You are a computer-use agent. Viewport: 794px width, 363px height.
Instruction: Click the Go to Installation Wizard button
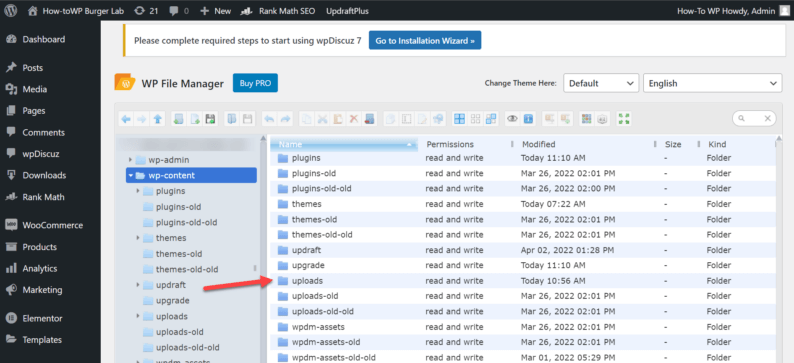425,41
